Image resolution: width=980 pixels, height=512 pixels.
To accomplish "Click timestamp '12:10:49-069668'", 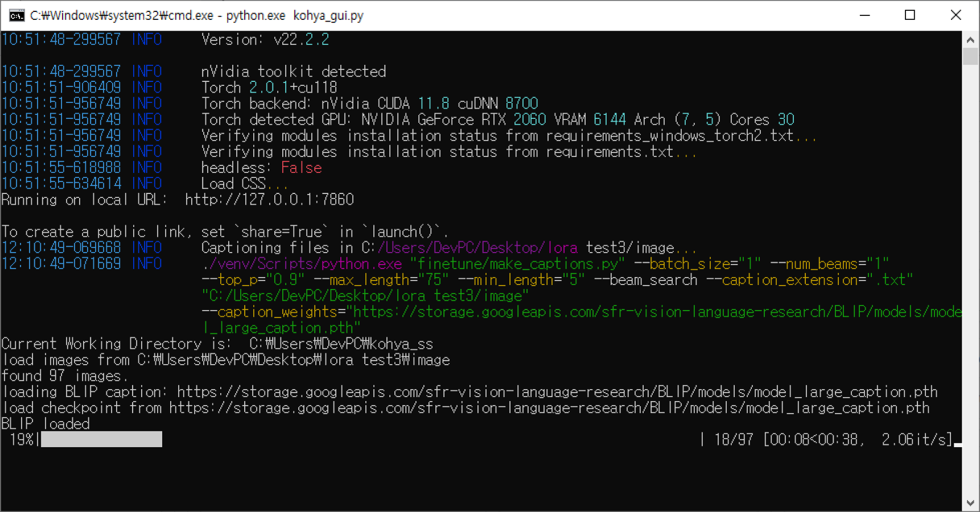I will 61,247.
